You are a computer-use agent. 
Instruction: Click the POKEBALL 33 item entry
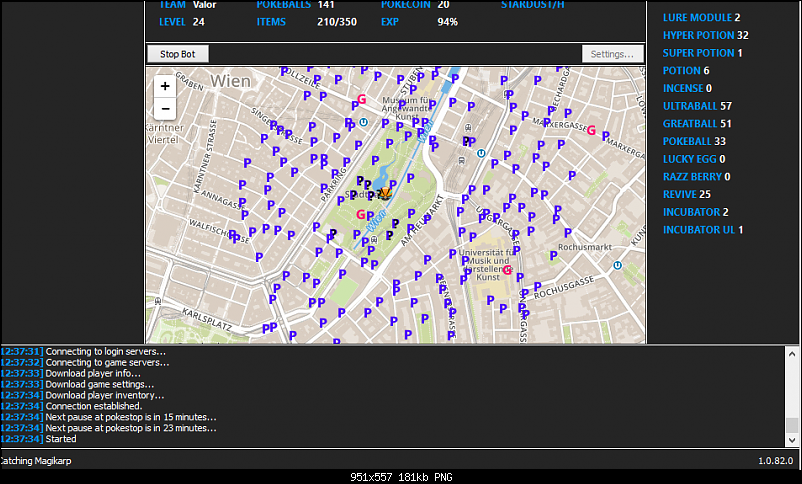pyautogui.click(x=694, y=141)
